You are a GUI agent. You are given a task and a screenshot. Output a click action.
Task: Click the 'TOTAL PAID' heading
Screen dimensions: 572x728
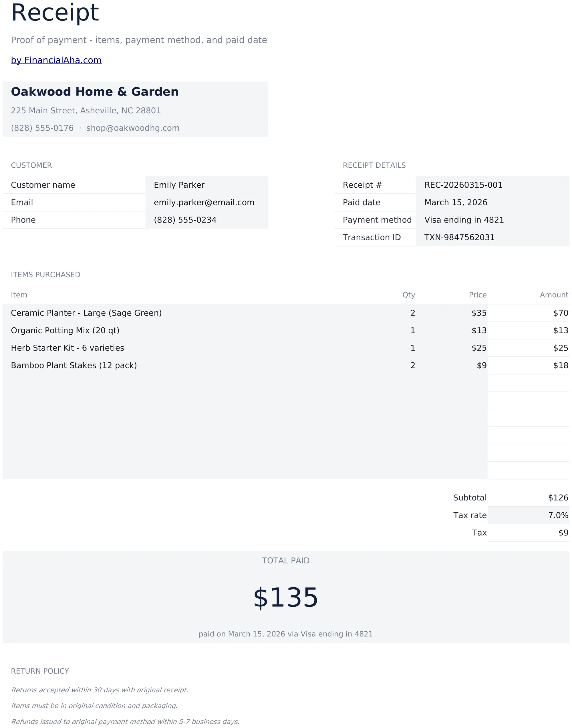[286, 561]
